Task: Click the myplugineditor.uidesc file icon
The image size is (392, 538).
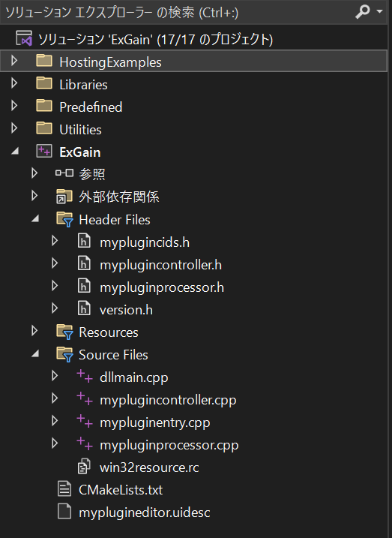Action: tap(64, 511)
